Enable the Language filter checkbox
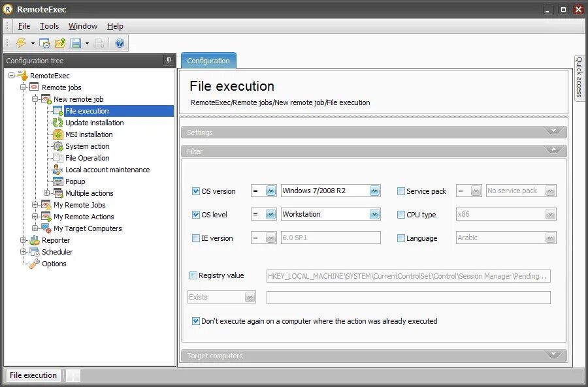Screen dimensions: 588x387 pyautogui.click(x=401, y=238)
